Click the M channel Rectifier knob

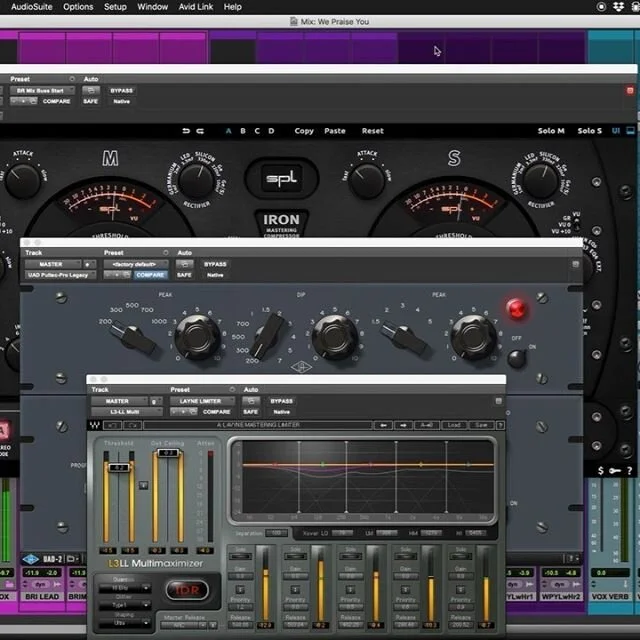197,181
